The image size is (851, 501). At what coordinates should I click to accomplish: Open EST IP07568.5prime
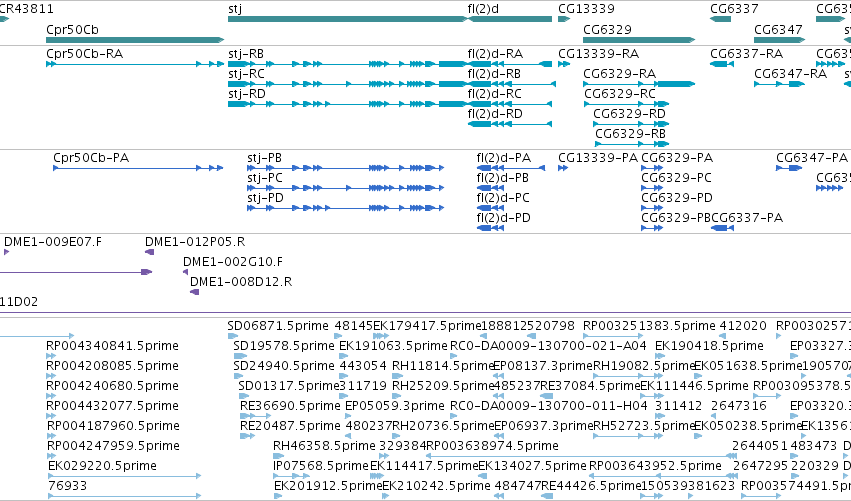[321, 466]
